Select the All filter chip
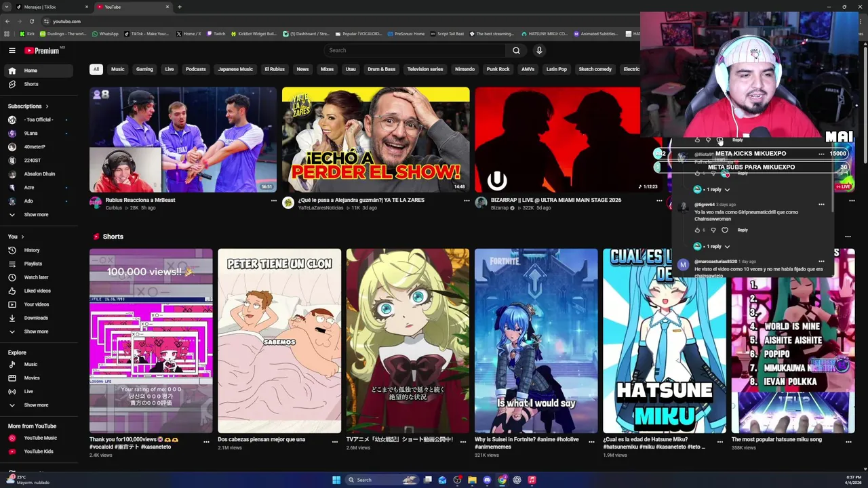Image resolution: width=868 pixels, height=488 pixels. [96, 69]
